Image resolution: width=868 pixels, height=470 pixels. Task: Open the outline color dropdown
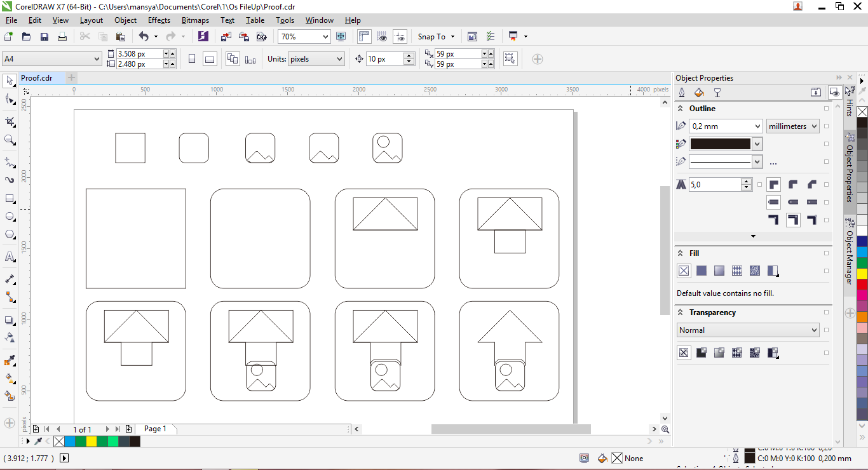(757, 144)
